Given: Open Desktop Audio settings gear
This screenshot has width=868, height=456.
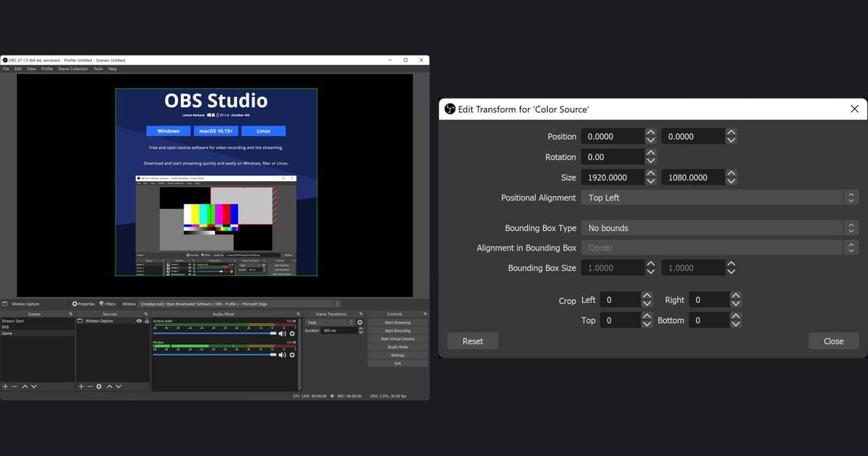Looking at the screenshot, I should (x=292, y=334).
